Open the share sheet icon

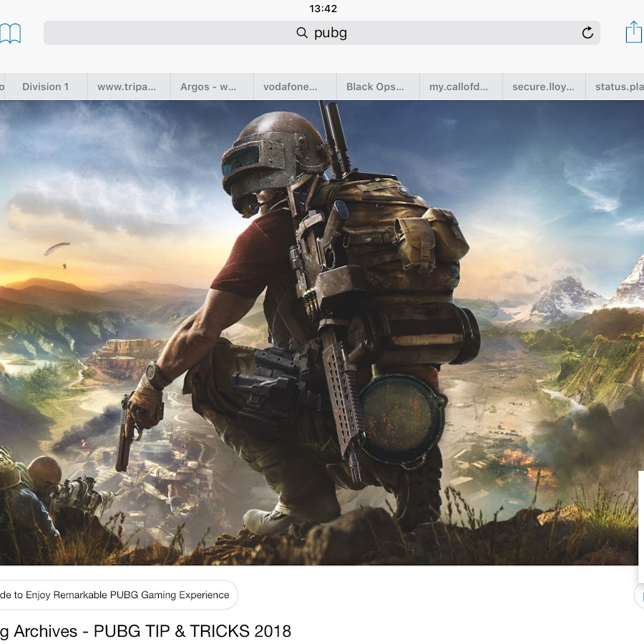[633, 32]
